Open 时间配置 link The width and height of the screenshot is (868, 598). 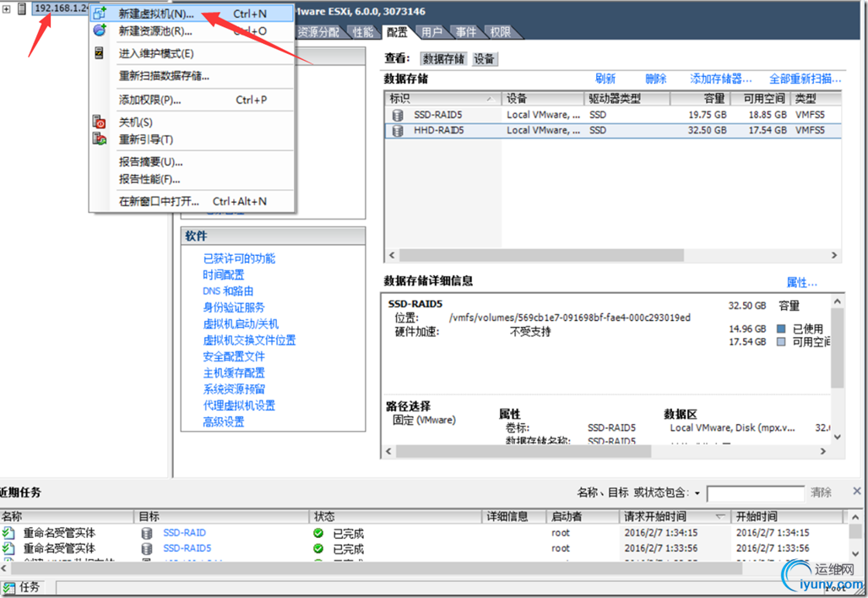[224, 275]
